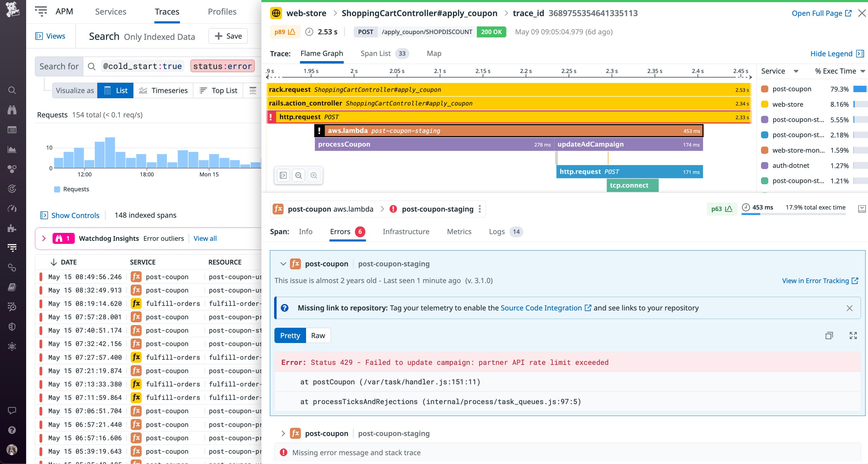This screenshot has height=464, width=868.
Task: Save the current trace search
Action: pos(228,36)
